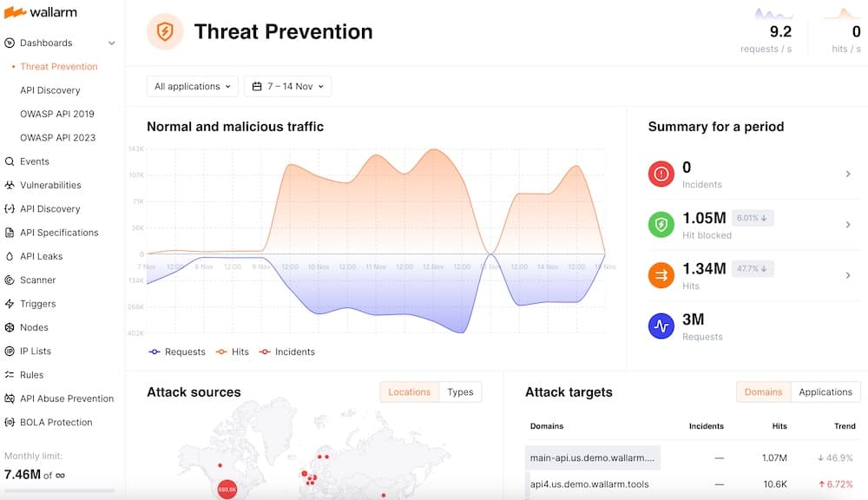The width and height of the screenshot is (868, 500).
Task: Click the red Incidents circle icon
Action: click(661, 174)
